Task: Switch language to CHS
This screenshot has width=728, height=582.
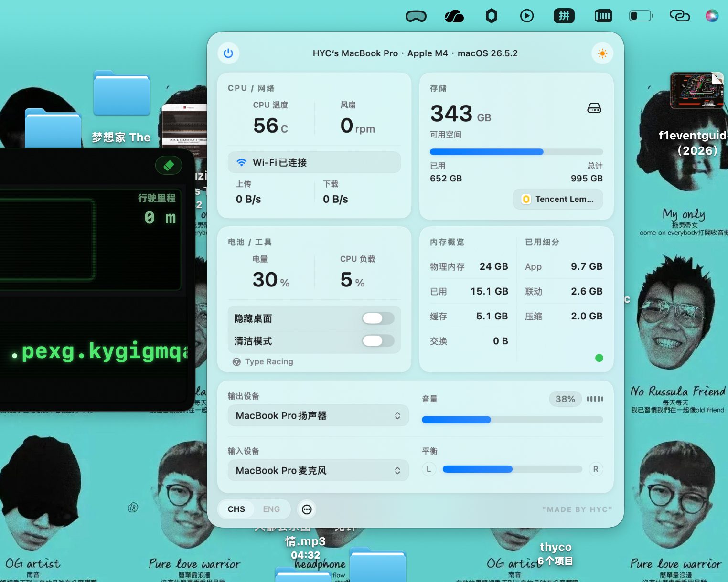Action: (236, 509)
